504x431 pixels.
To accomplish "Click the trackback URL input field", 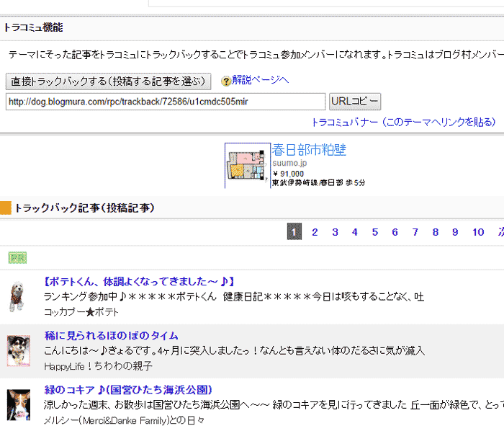I will click(166, 102).
